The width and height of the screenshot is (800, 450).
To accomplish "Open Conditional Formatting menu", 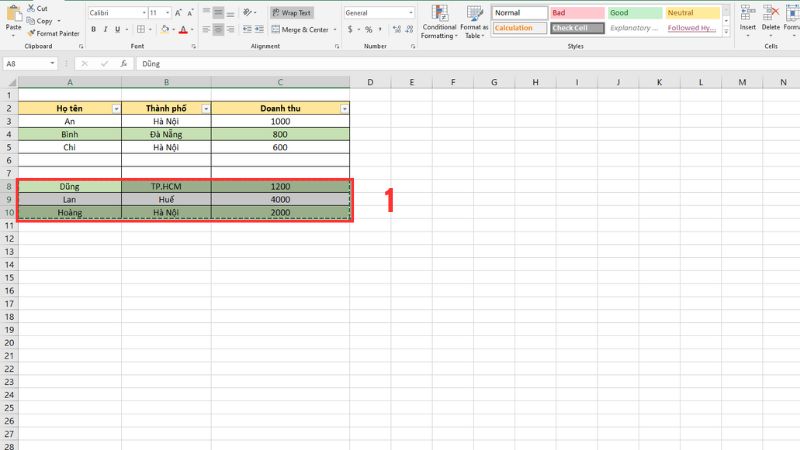I will coord(439,22).
